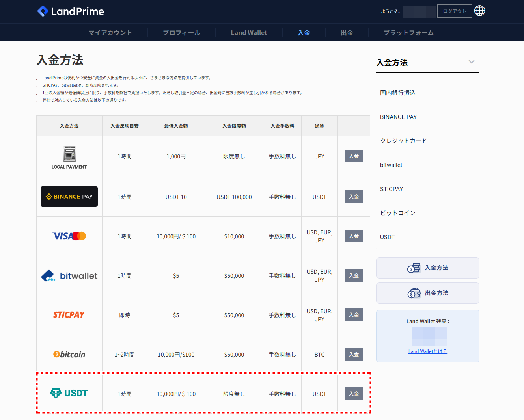This screenshot has width=524, height=420.
Task: Click the JPY currency cell in LOCAL PAYMENT row
Action: (x=319, y=156)
